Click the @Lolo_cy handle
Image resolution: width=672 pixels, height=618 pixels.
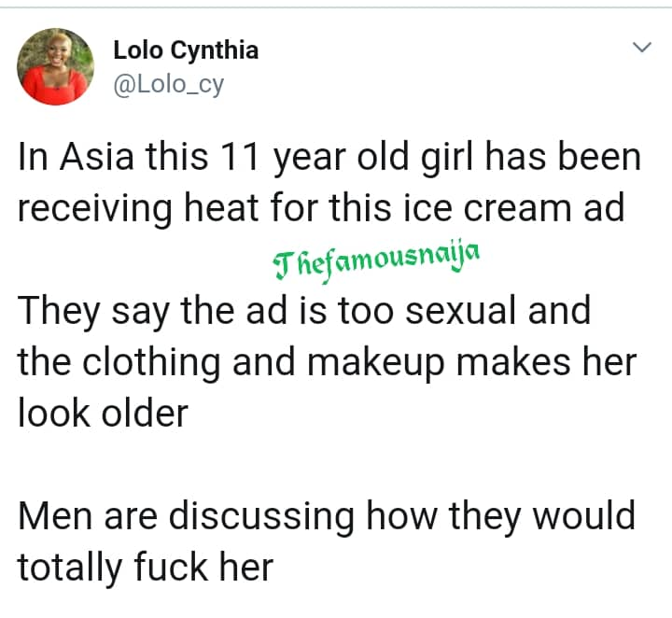(169, 85)
